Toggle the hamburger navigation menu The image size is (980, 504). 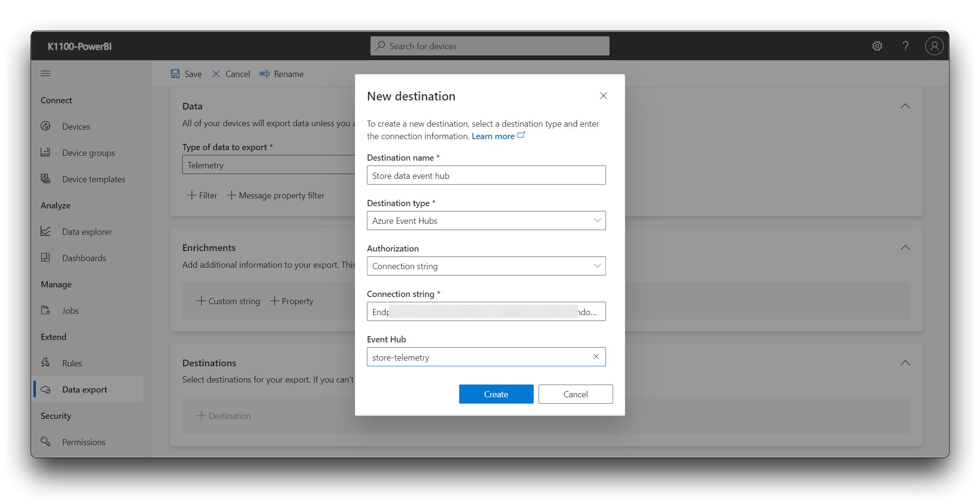pos(45,73)
